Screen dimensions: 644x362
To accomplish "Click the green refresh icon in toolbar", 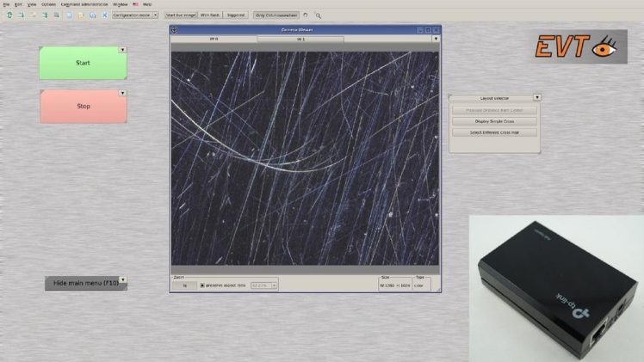I will coord(9,15).
